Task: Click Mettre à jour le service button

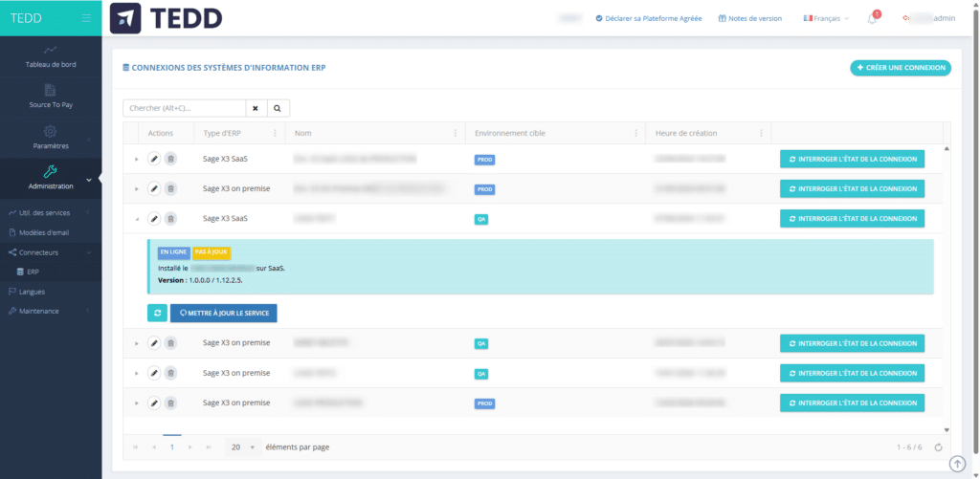Action: pos(223,313)
